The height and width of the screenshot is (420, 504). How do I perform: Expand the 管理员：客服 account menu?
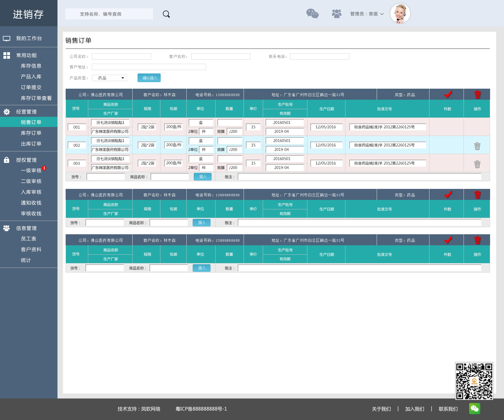367,14
